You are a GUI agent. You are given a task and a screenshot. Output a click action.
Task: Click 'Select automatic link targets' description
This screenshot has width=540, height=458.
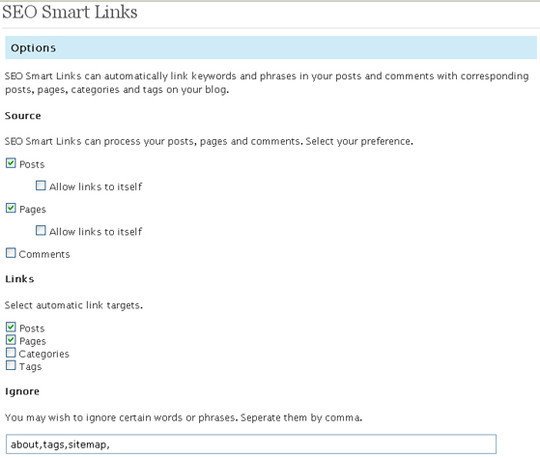tap(74, 305)
